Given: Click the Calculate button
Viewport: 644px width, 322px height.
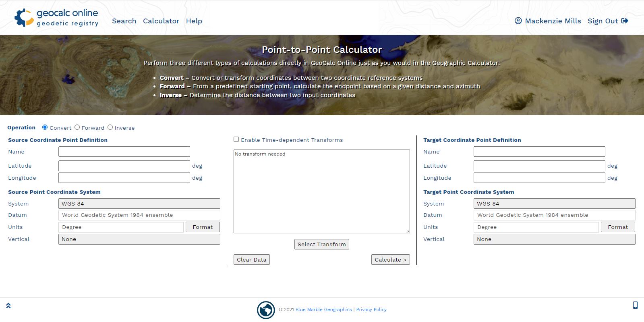Looking at the screenshot, I should click(x=391, y=260).
